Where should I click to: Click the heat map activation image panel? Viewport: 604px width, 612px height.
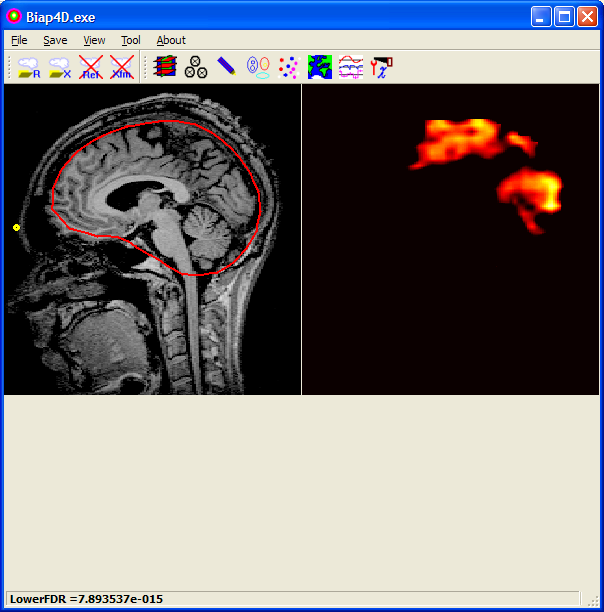pyautogui.click(x=450, y=240)
